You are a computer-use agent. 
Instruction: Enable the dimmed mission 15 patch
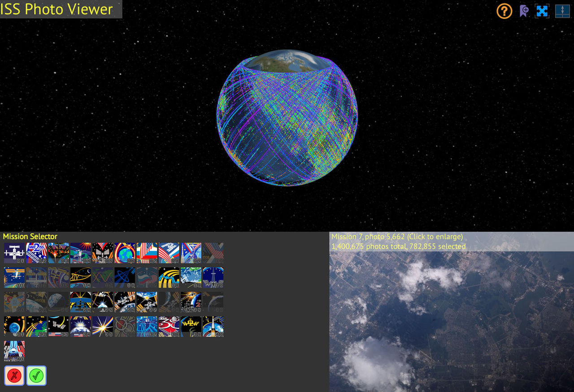pyautogui.click(x=103, y=278)
